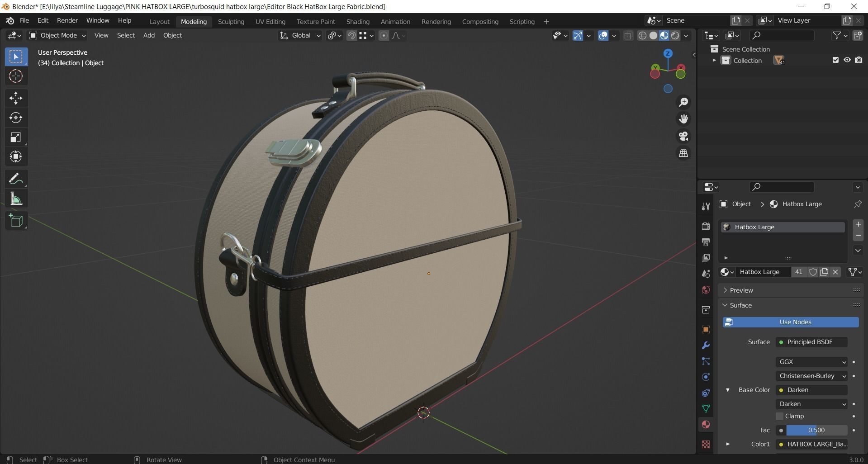Open the Tool properties tab
The image size is (868, 464).
(706, 207)
